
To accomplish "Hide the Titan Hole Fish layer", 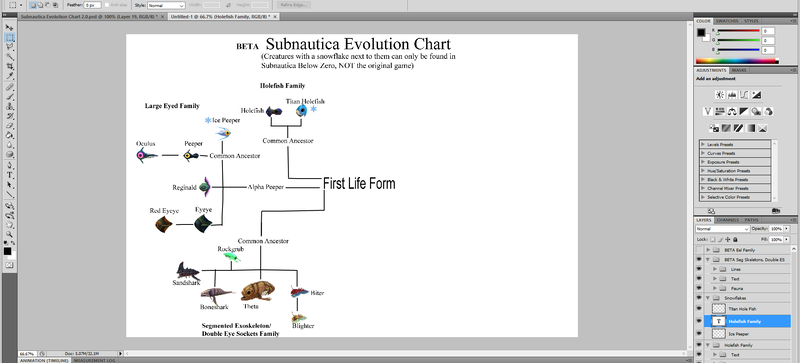I will tap(698, 309).
